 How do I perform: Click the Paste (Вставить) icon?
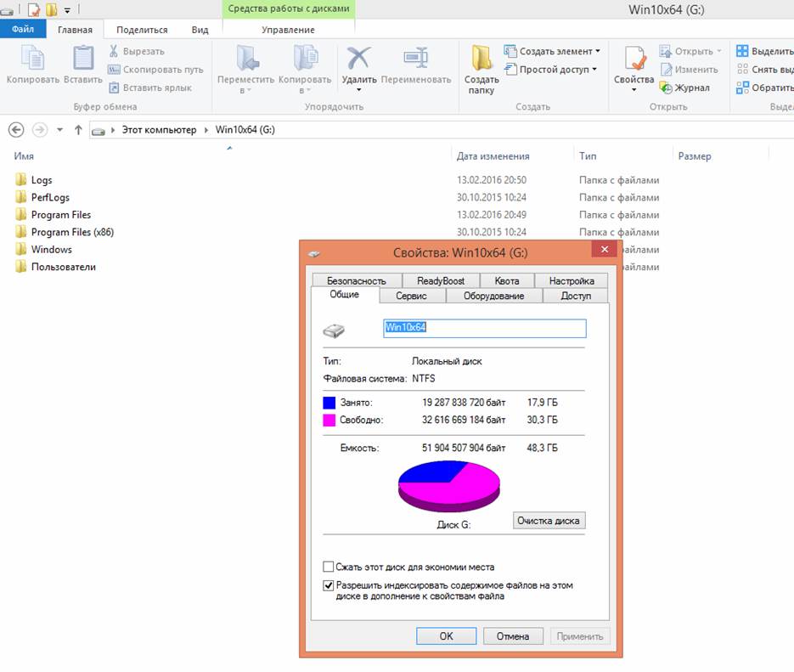click(83, 57)
